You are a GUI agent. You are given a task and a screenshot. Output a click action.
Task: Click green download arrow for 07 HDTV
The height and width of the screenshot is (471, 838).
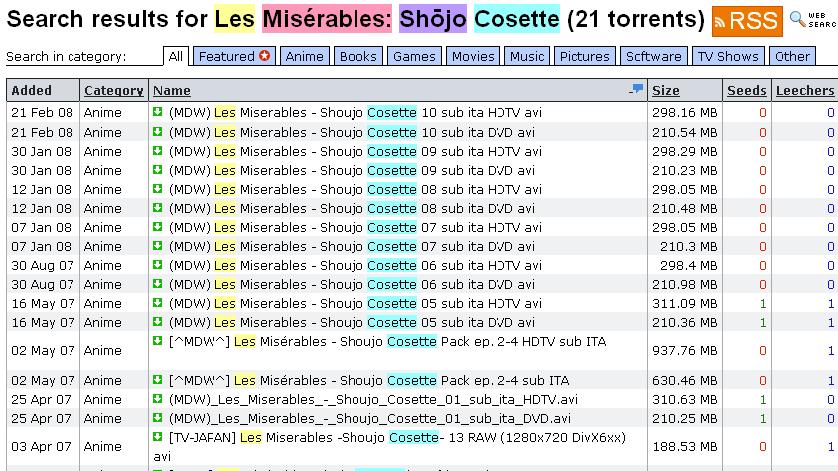(x=157, y=226)
